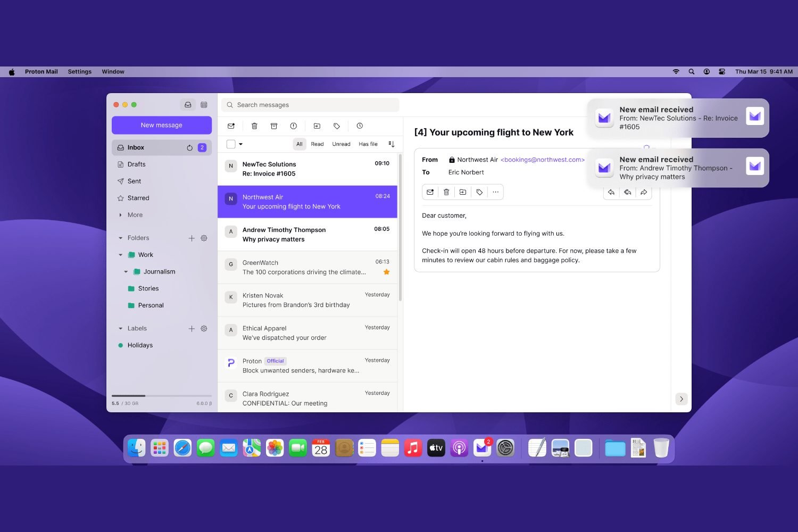Viewport: 798px width, 532px height.
Task: Open the NewTec Solutions notification banner
Action: [678, 118]
